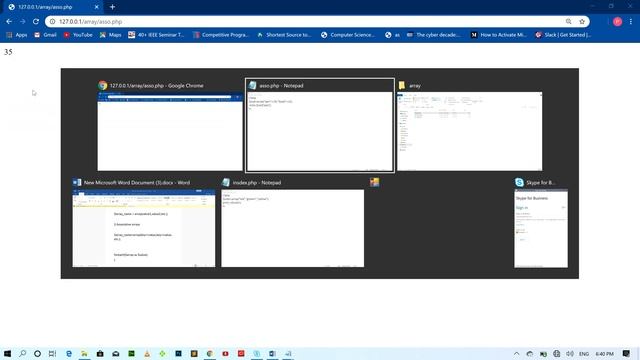The width and height of the screenshot is (640, 360).
Task: Click the Skype icon in task switcher title
Action: point(519,182)
